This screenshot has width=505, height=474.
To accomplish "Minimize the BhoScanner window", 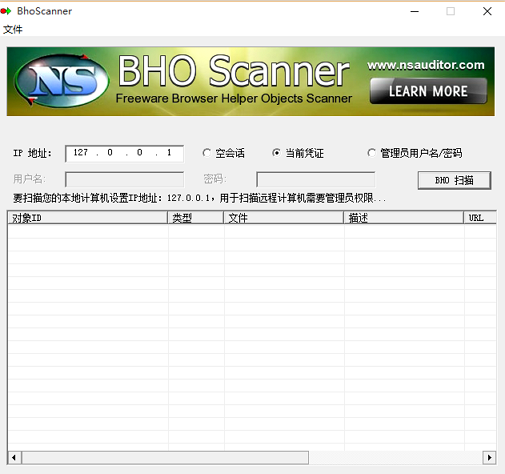I will [415, 11].
